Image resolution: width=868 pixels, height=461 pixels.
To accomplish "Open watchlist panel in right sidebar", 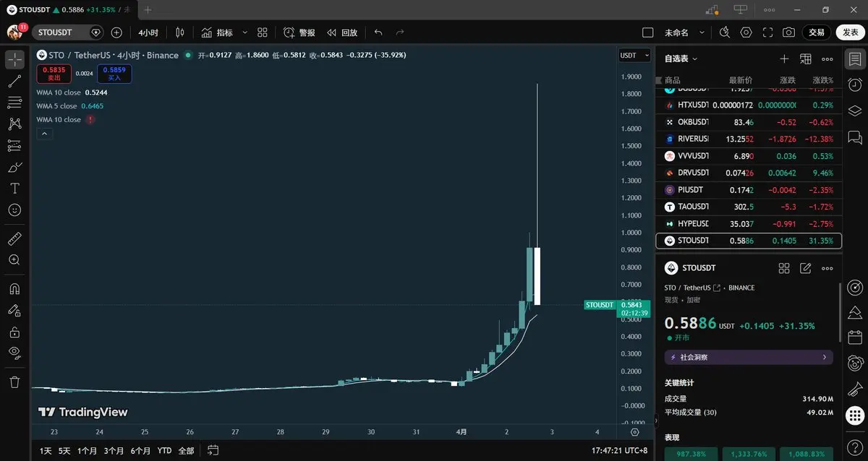I will (855, 59).
